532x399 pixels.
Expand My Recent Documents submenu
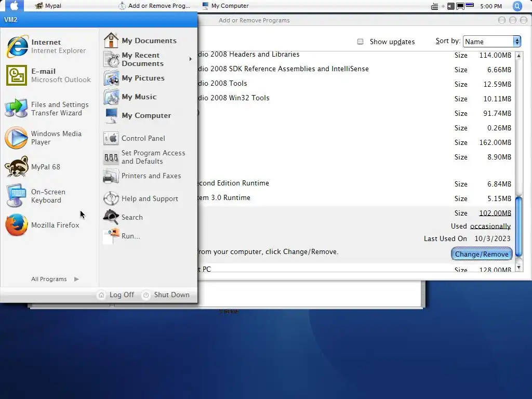click(149, 59)
